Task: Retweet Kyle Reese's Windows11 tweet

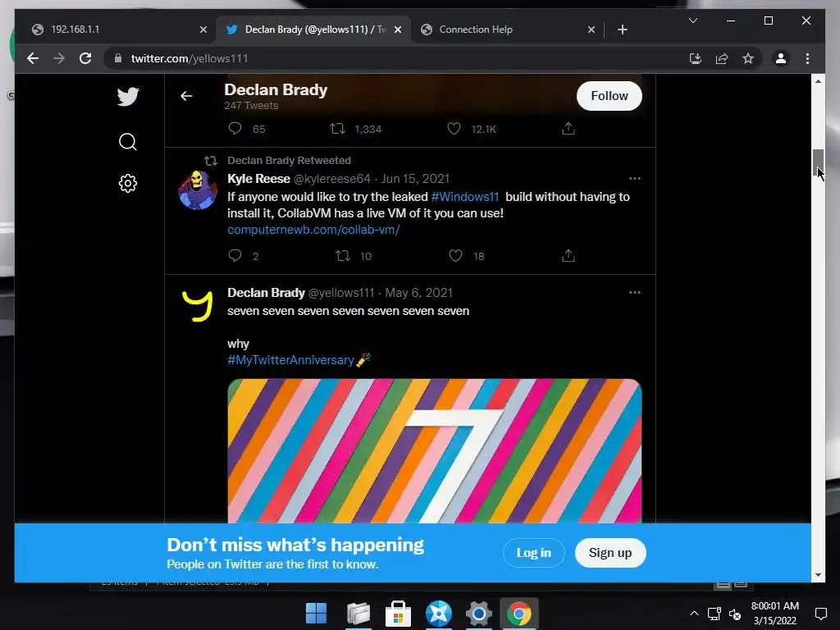Action: (342, 256)
